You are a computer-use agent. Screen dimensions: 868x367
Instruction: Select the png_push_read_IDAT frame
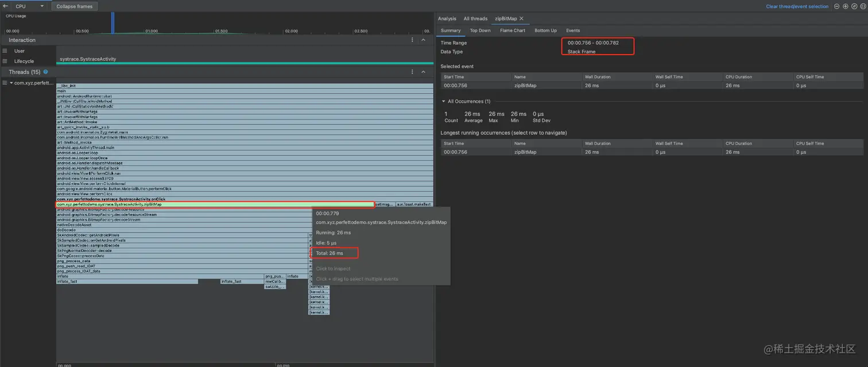[182, 266]
